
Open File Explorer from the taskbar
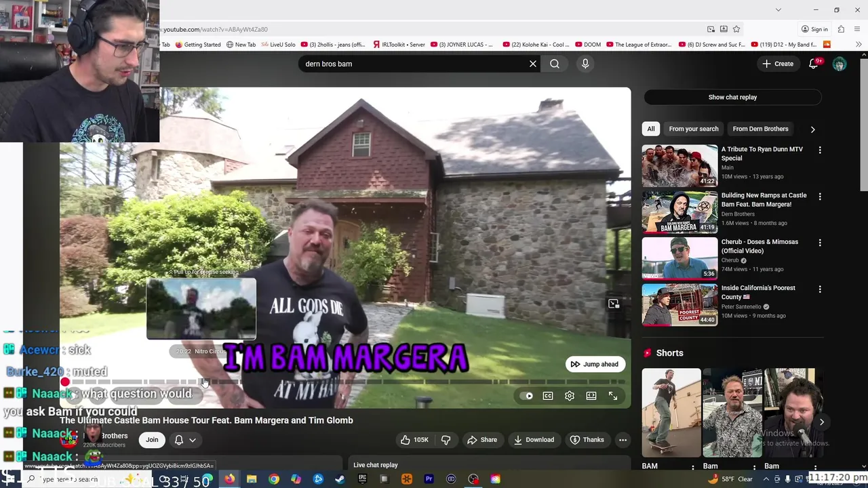252,479
